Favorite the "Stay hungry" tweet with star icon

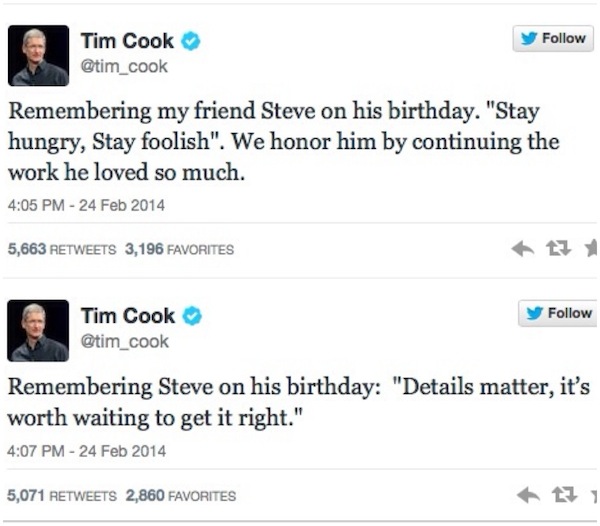tap(591, 248)
